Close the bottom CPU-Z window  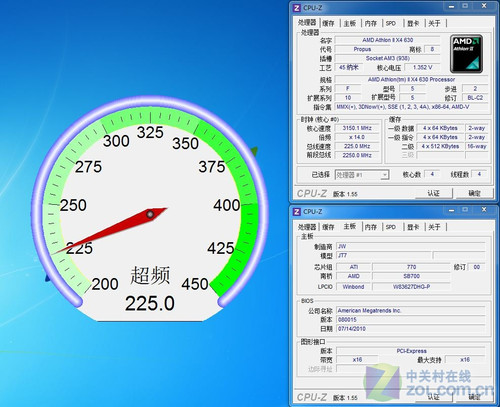pos(484,210)
